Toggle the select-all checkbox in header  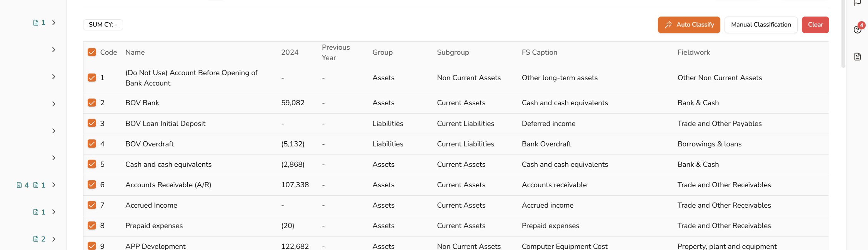(92, 52)
